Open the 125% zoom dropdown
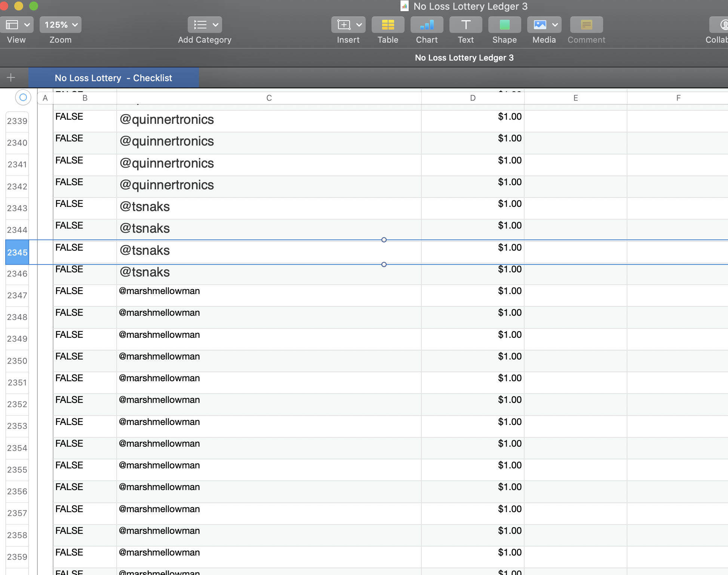Image resolution: width=728 pixels, height=575 pixels. (61, 25)
